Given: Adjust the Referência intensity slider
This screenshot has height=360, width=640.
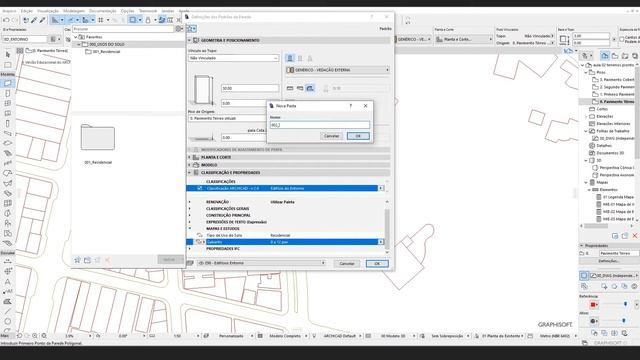Looking at the screenshot, I should [625, 304].
